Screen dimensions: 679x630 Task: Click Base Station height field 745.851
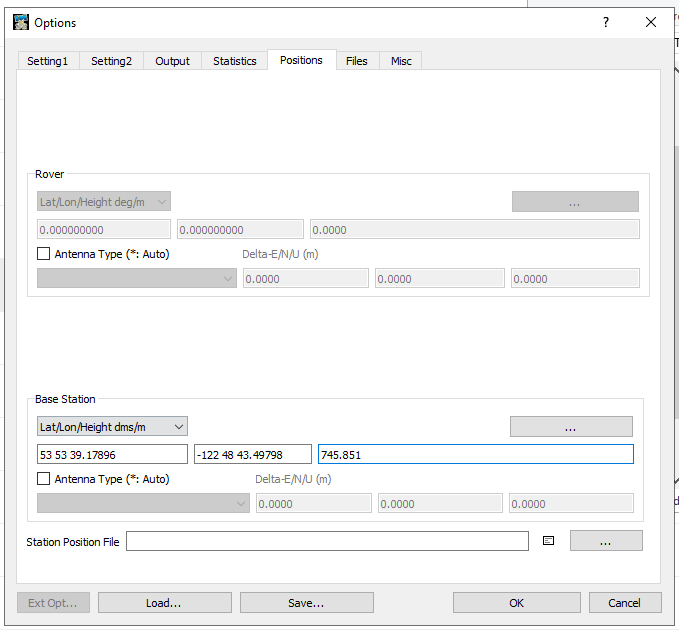click(x=476, y=455)
